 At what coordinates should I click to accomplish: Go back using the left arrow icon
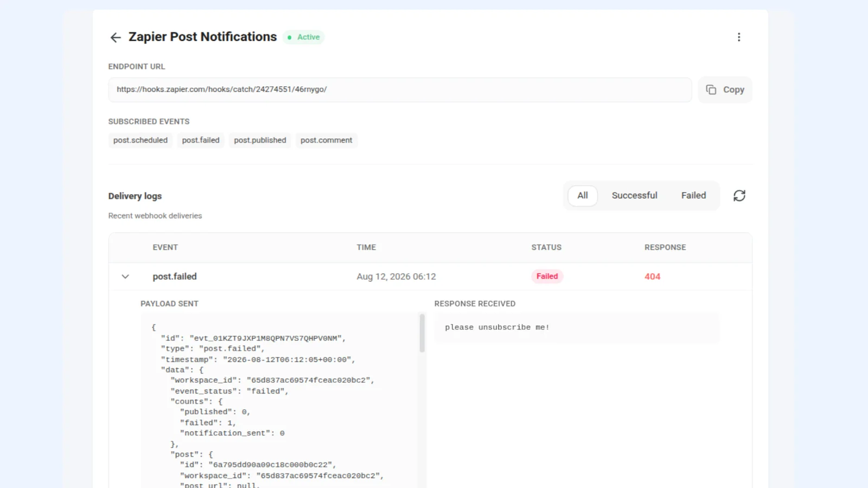coord(116,37)
